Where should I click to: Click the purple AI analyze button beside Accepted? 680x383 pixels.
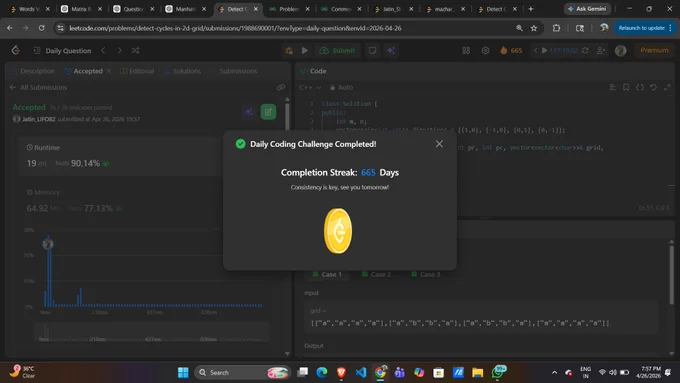coord(248,112)
